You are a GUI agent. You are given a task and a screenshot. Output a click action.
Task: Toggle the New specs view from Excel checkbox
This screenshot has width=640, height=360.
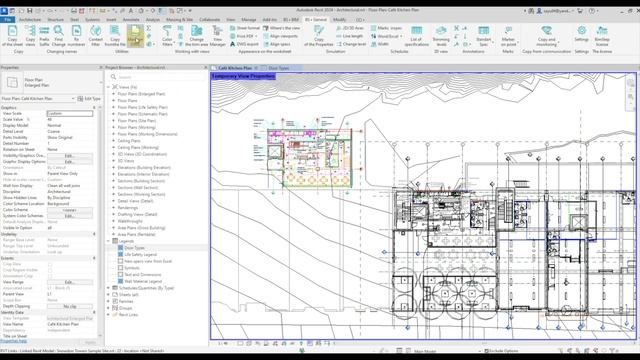pos(120,261)
